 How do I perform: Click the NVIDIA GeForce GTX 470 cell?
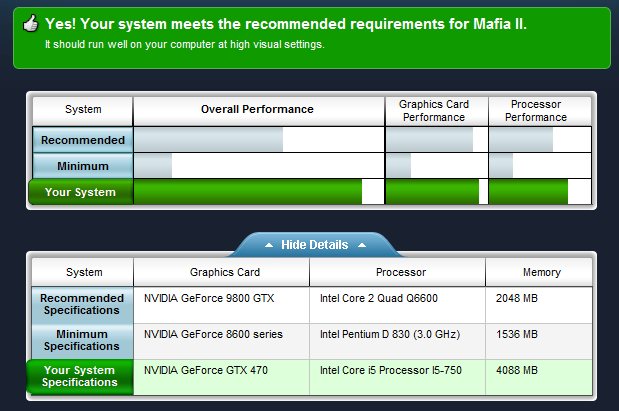tap(221, 377)
